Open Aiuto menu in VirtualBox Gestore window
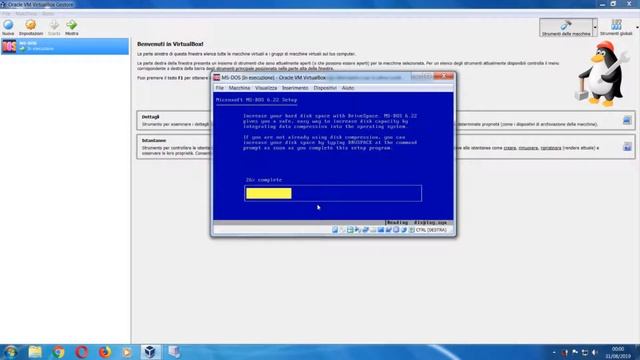 (x=48, y=13)
